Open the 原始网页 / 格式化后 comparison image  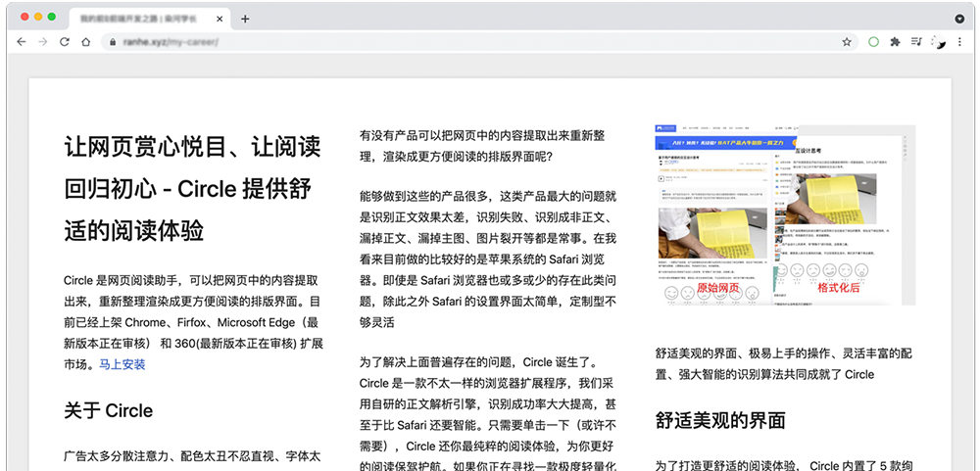point(785,214)
